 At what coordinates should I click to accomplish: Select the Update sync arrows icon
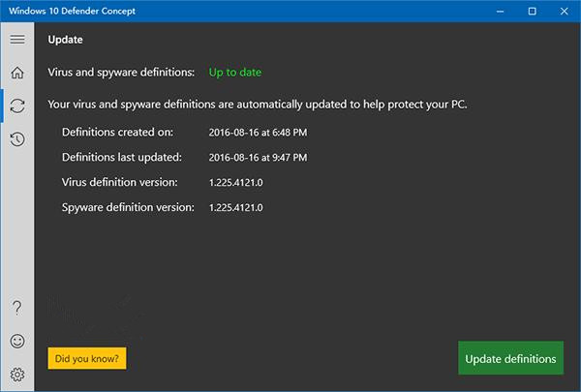coord(17,106)
